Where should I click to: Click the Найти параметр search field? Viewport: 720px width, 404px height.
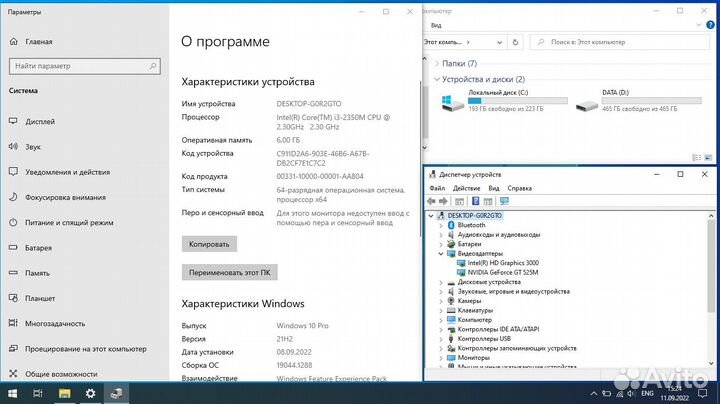tap(85, 66)
